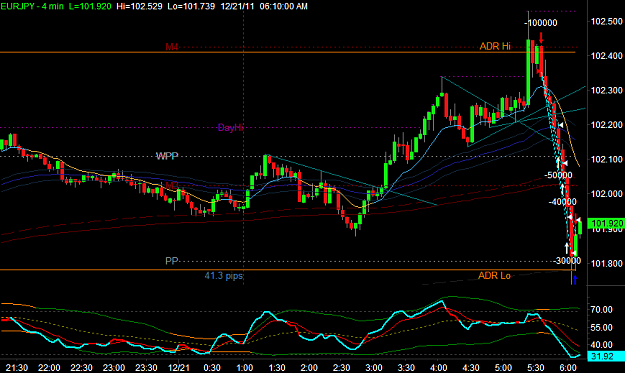This screenshot has height=373, width=625.
Task: Click the cyan 31.92 indicator value tag
Action: [x=606, y=356]
